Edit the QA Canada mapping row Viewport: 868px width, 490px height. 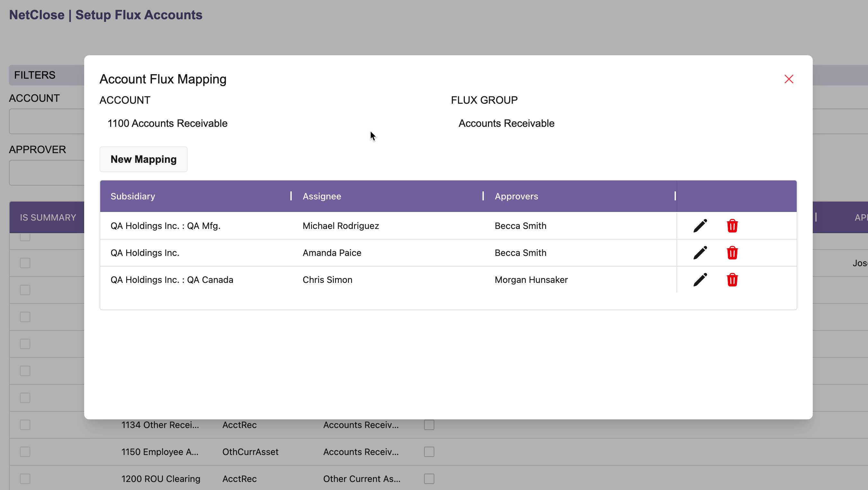pyautogui.click(x=700, y=280)
